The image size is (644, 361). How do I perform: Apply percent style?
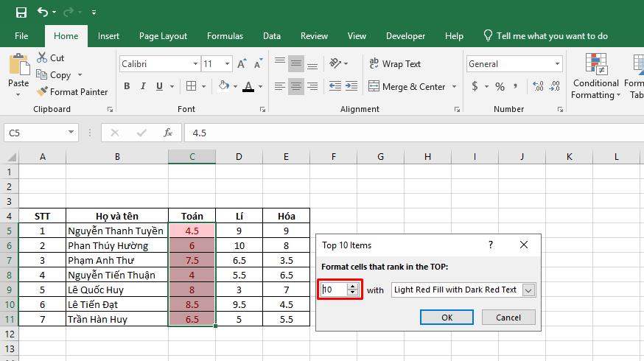pos(500,86)
